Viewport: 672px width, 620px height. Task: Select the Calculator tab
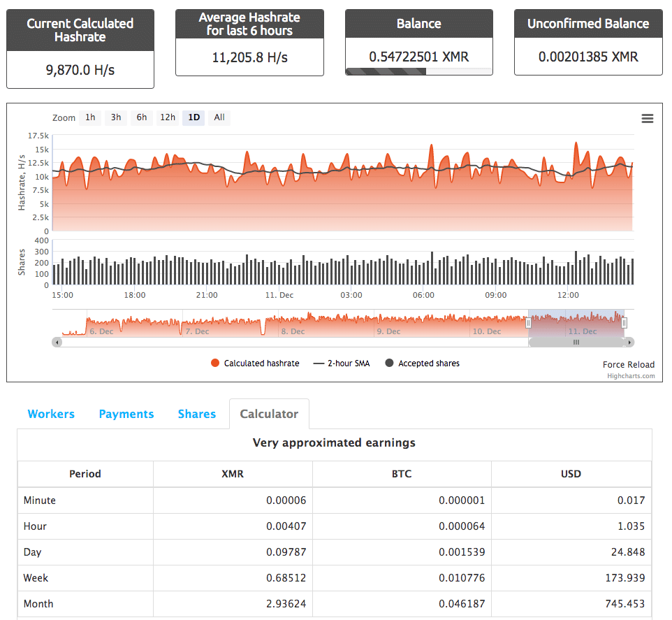[269, 414]
